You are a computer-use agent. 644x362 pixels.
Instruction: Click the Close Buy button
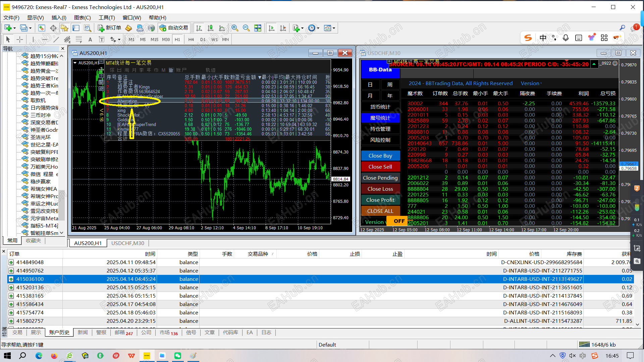[380, 156]
